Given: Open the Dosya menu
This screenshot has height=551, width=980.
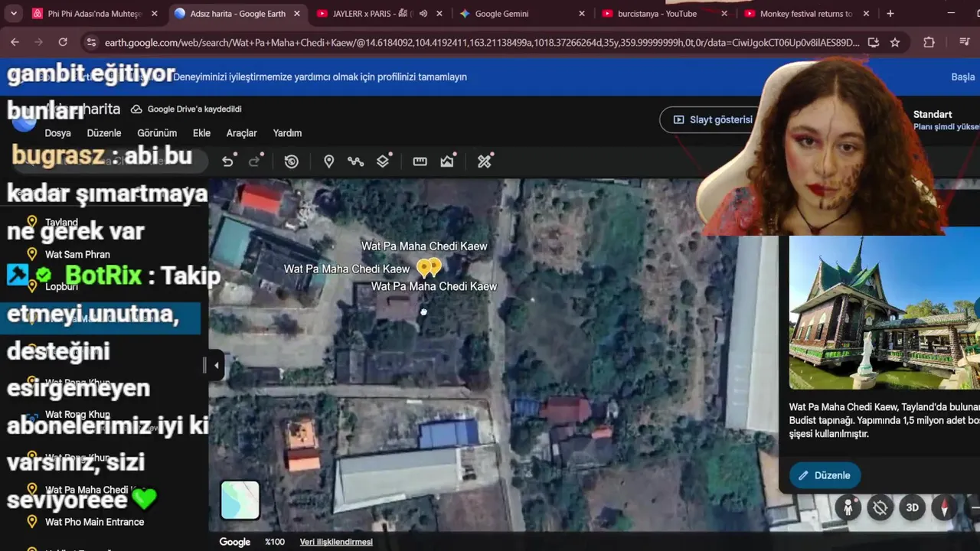Looking at the screenshot, I should (57, 133).
